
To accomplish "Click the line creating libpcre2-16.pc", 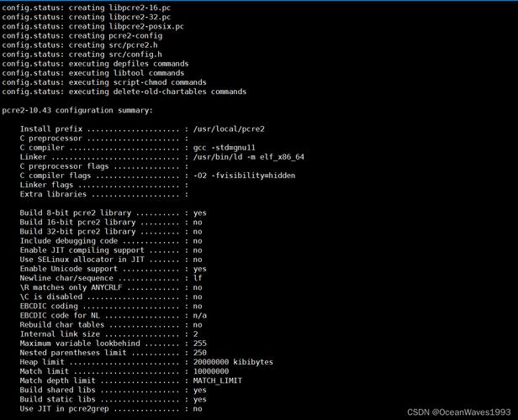I will pos(87,8).
